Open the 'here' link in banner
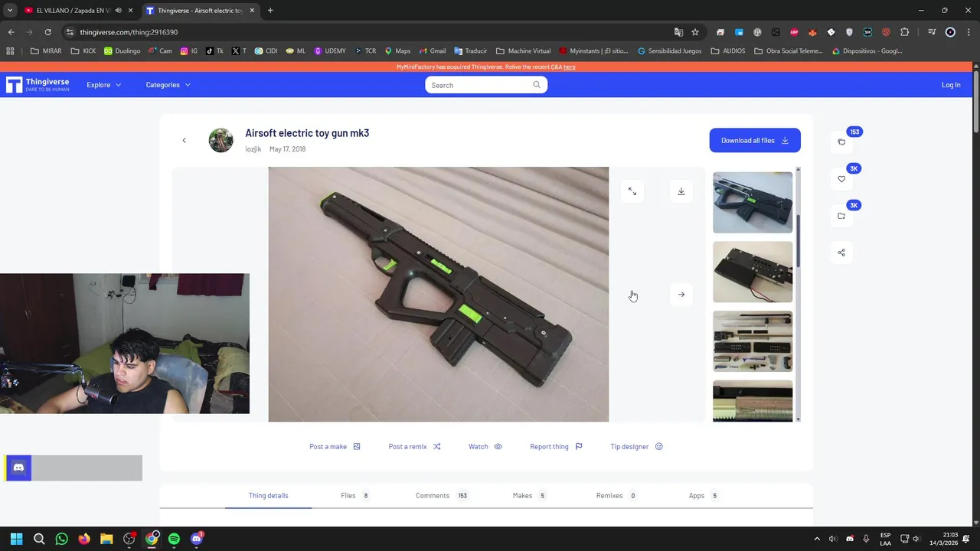This screenshot has width=980, height=551. (x=569, y=67)
